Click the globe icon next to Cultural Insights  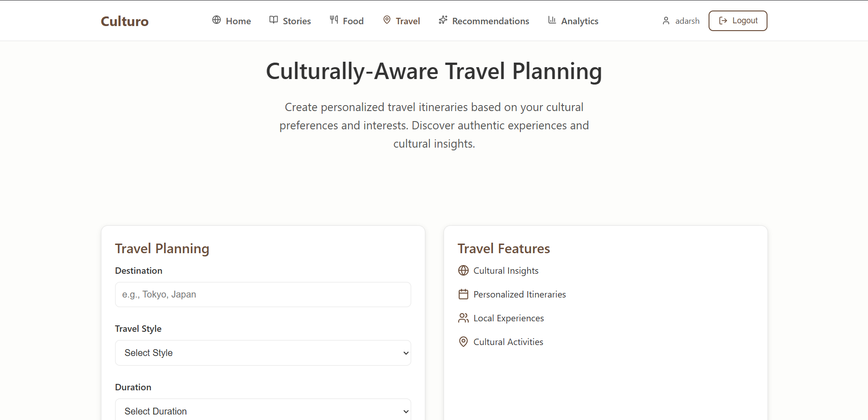[463, 271]
